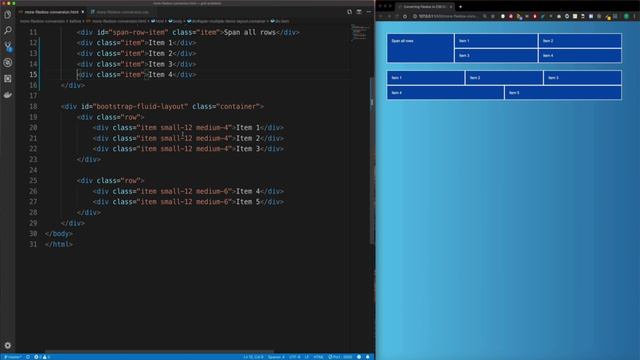Open the Search view in the activity bar
This screenshot has height=360, width=640.
click(x=7, y=30)
